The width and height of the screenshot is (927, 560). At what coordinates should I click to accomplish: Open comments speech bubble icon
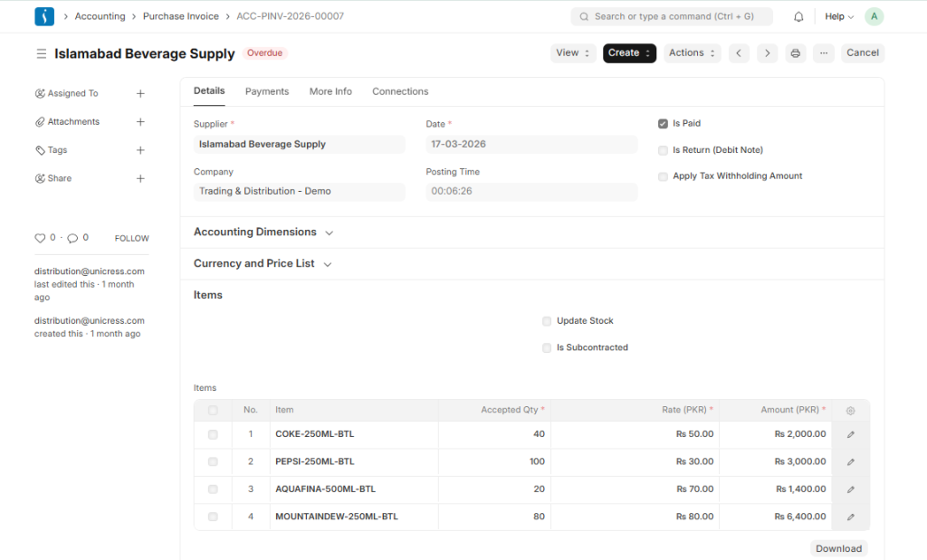click(72, 238)
